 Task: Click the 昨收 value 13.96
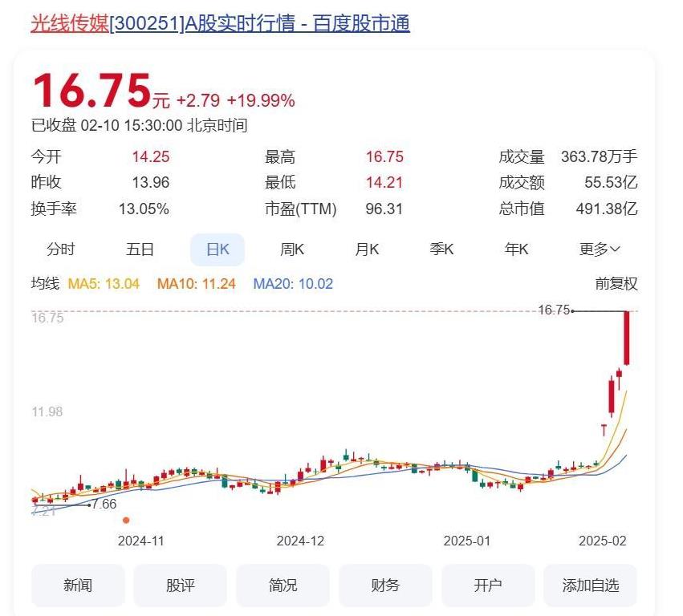point(151,182)
